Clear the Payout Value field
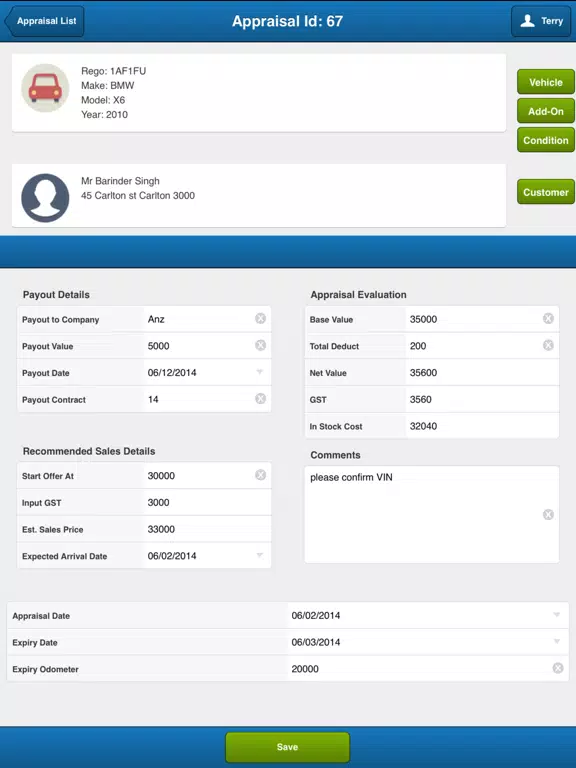Viewport: 576px width, 768px height. 261,346
